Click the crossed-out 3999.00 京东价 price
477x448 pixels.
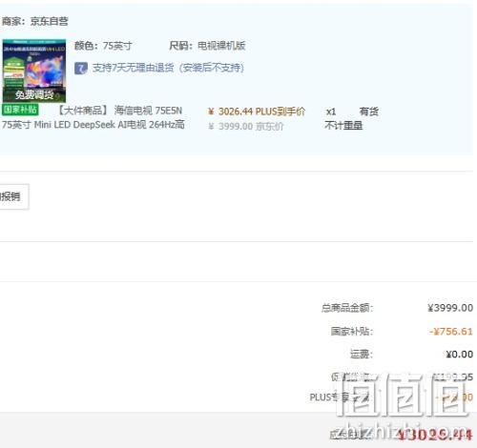245,127
